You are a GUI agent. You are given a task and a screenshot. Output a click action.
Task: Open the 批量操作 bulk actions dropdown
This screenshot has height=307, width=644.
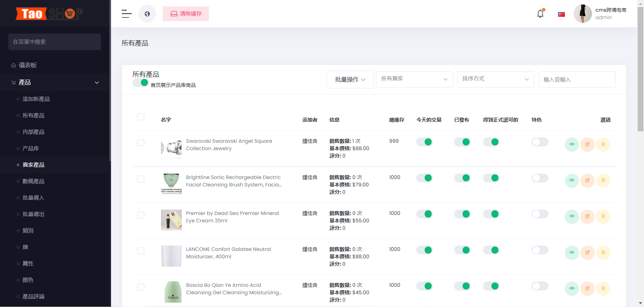(350, 80)
